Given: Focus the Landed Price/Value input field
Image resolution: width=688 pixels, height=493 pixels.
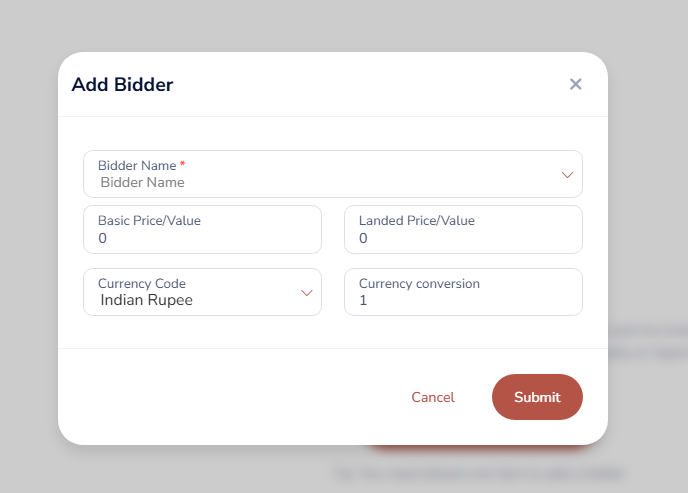Looking at the screenshot, I should 463,239.
